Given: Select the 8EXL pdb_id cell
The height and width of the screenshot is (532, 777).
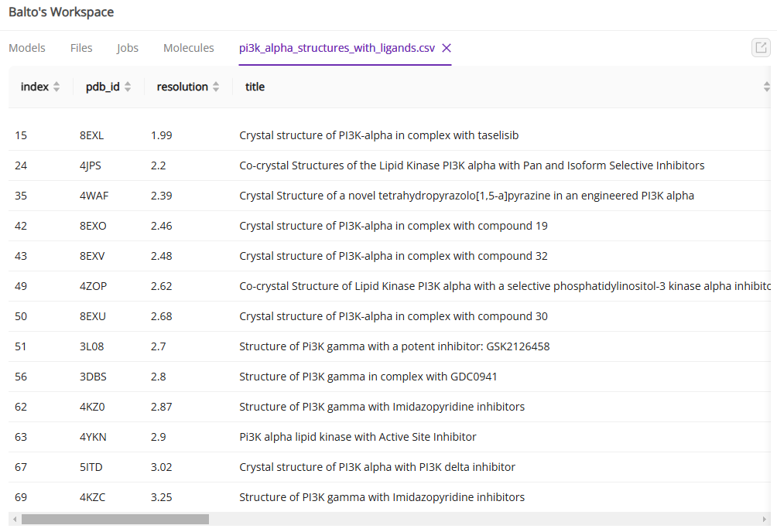Looking at the screenshot, I should pos(91,135).
